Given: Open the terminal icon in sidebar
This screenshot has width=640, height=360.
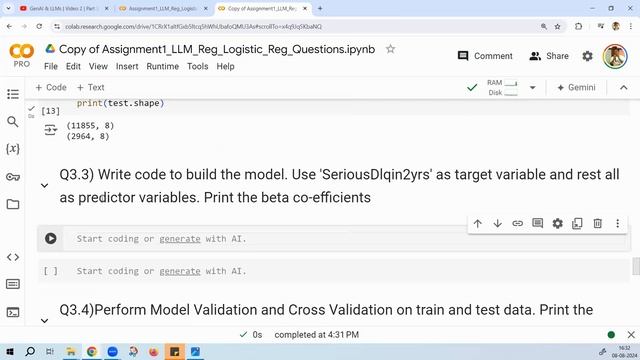Looking at the screenshot, I should coord(13,312).
